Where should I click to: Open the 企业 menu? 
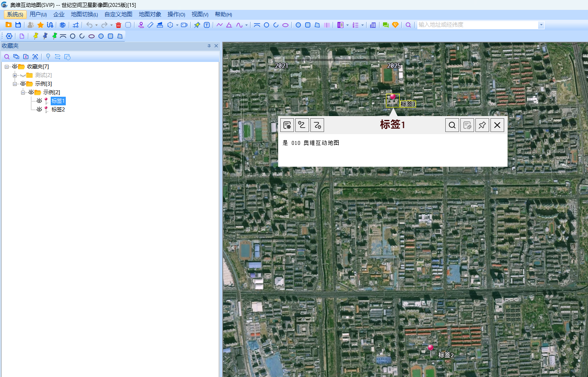(x=59, y=14)
